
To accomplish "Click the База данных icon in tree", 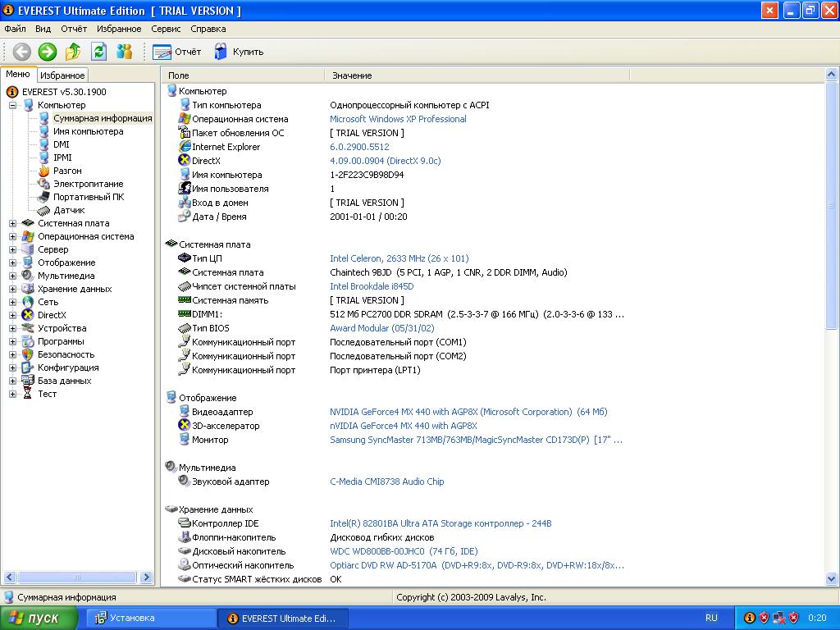I will pos(28,381).
